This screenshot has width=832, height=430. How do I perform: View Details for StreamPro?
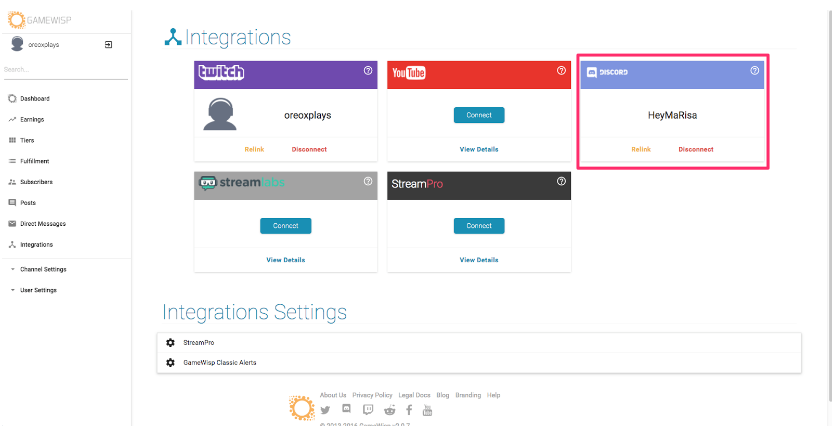pyautogui.click(x=479, y=260)
